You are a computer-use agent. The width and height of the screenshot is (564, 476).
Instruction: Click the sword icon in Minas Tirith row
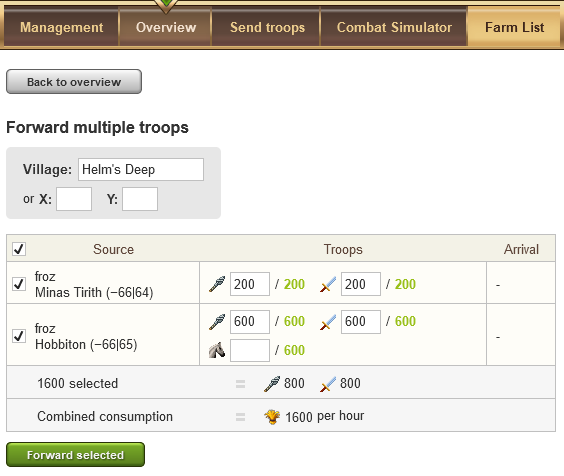pyautogui.click(x=328, y=284)
